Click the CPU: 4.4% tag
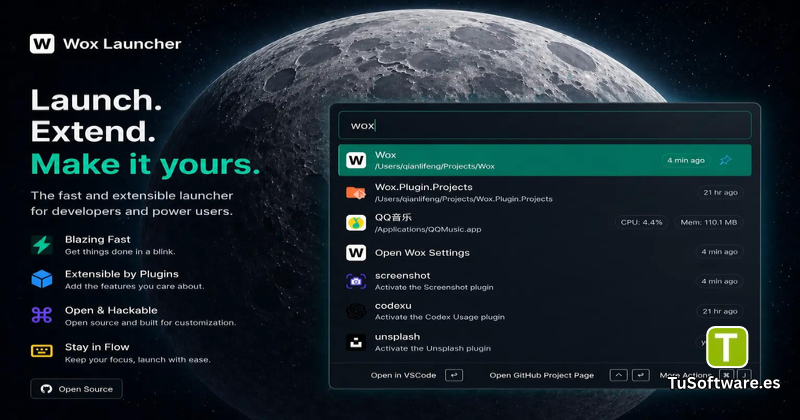This screenshot has width=800, height=420. tap(641, 223)
